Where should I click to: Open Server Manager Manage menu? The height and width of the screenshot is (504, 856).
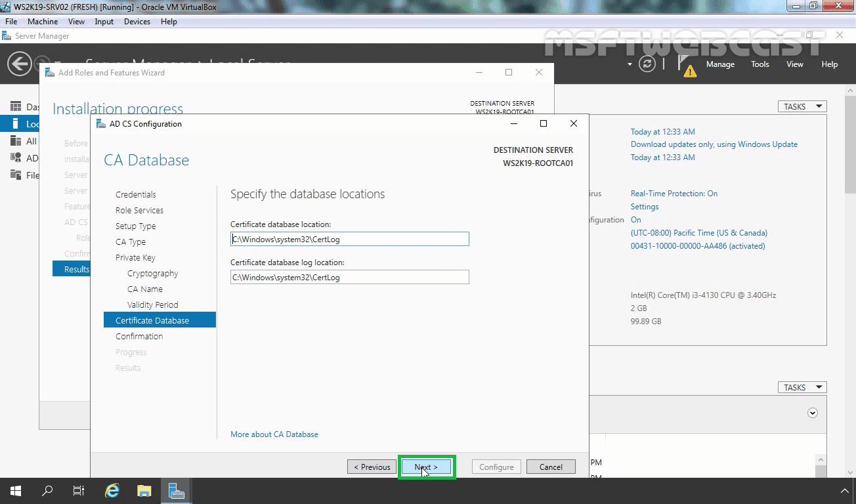tap(720, 64)
